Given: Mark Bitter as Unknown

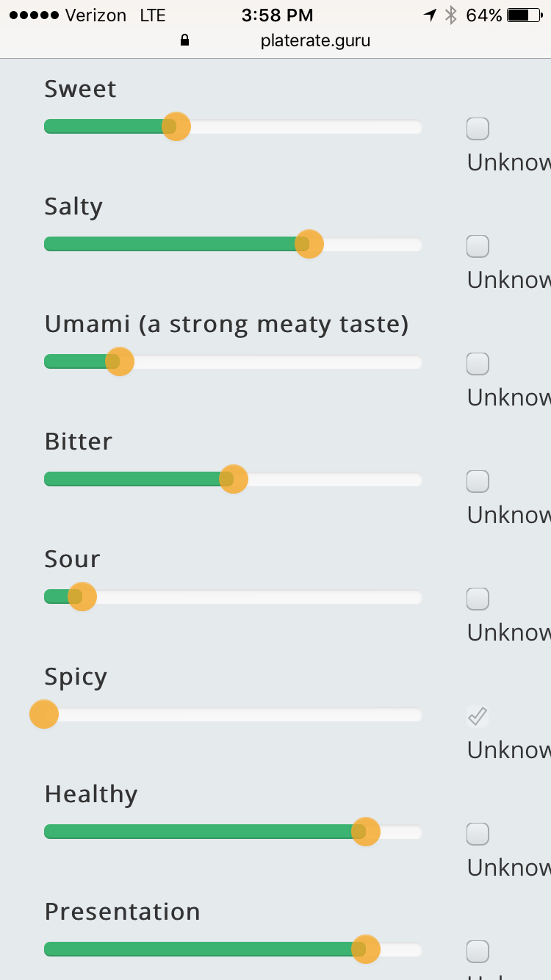Looking at the screenshot, I should coord(478,481).
